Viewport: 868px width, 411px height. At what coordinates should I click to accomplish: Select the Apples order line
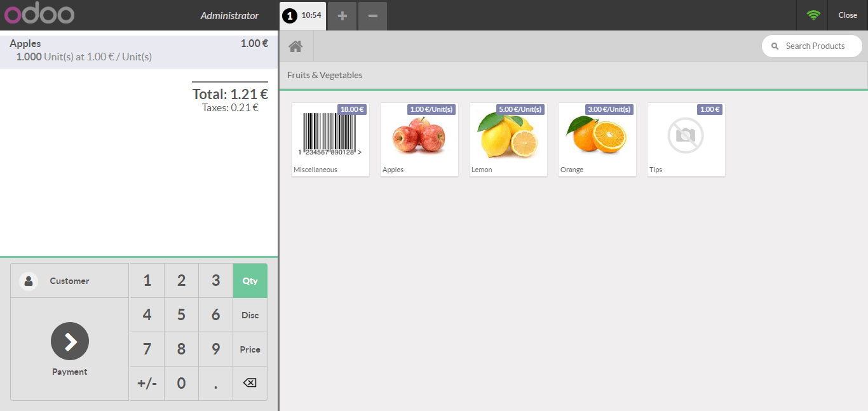tap(139, 50)
